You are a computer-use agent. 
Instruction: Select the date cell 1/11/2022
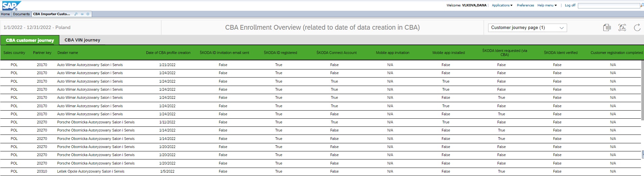167,122
